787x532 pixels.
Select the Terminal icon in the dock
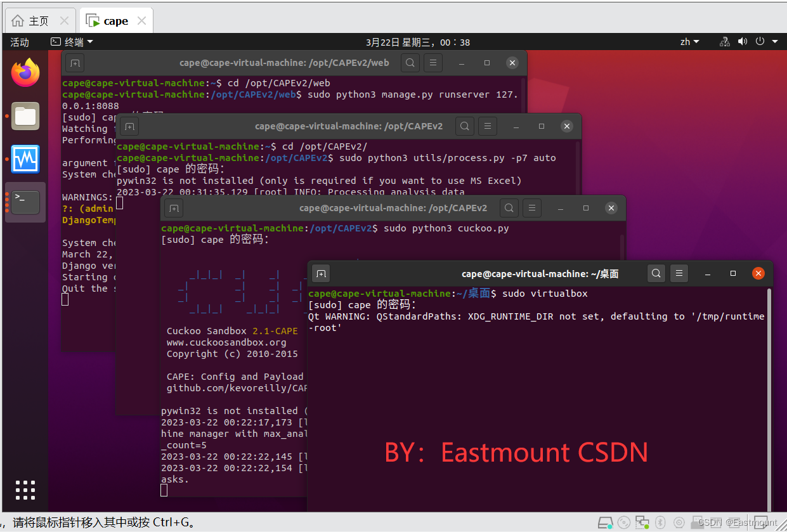[25, 202]
